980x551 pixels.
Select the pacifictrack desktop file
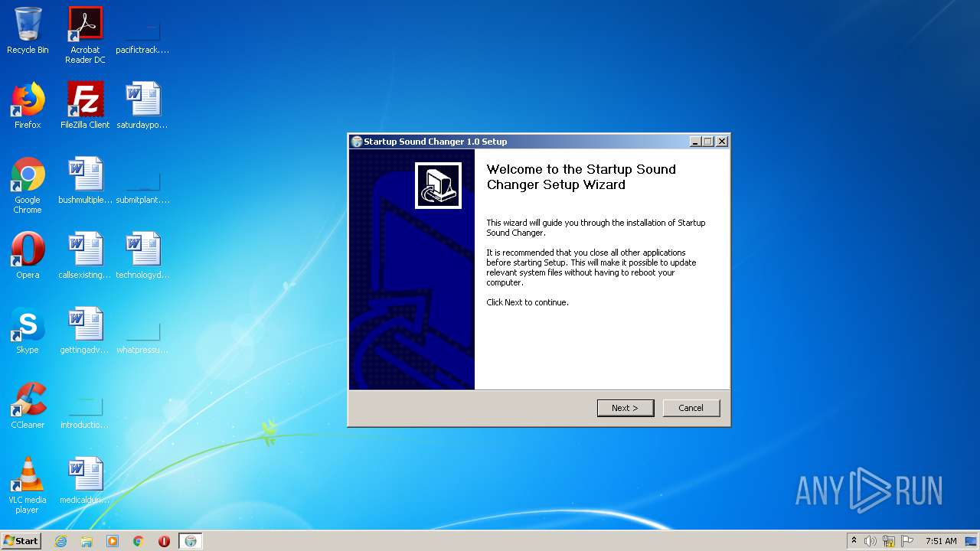pos(142,35)
